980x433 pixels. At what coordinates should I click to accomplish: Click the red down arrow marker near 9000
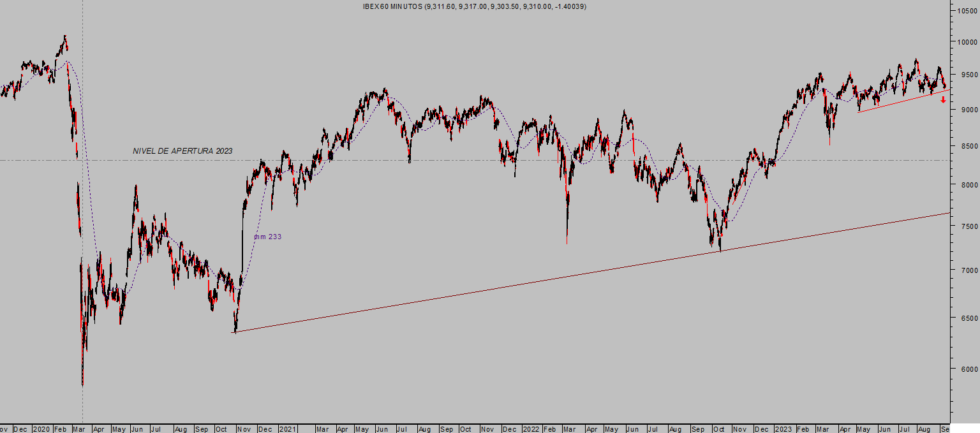tap(943, 99)
